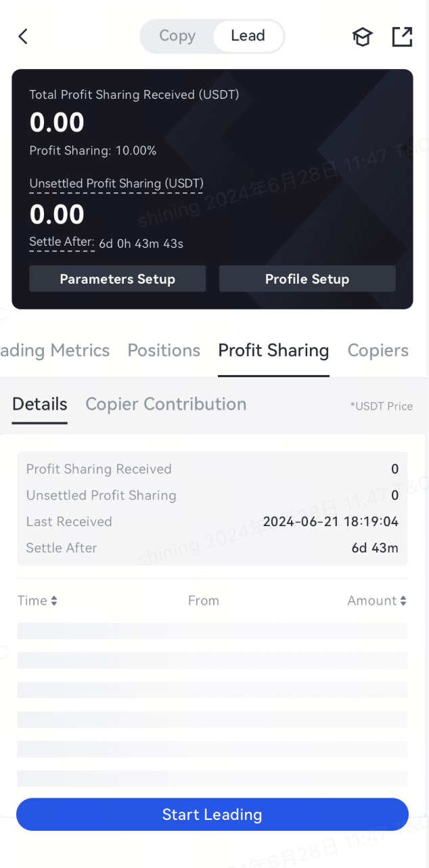Sort by Time column arrows
This screenshot has width=429, height=868.
pyautogui.click(x=54, y=601)
